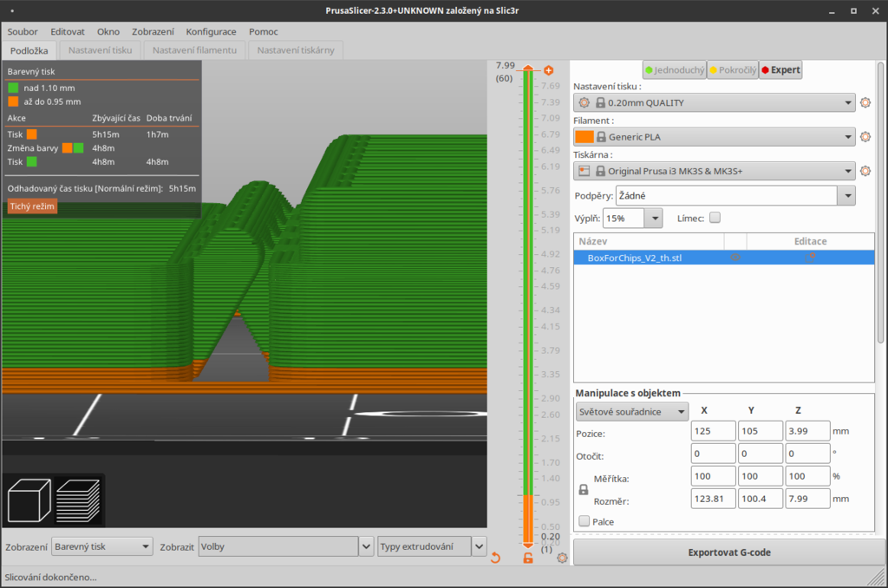Image resolution: width=888 pixels, height=588 pixels.
Task: Enable the Palce checkbox
Action: (584, 521)
